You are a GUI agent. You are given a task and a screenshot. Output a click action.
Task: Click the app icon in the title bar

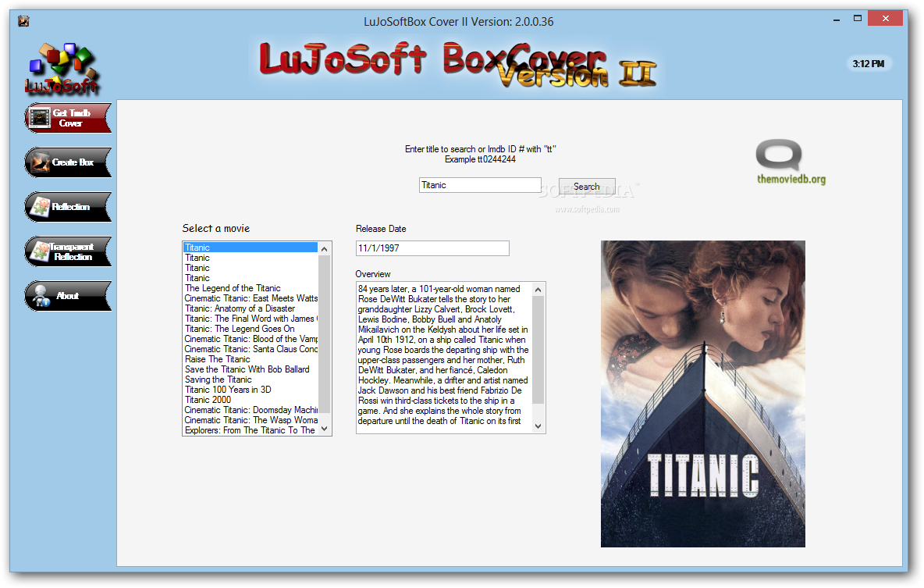pyautogui.click(x=23, y=21)
